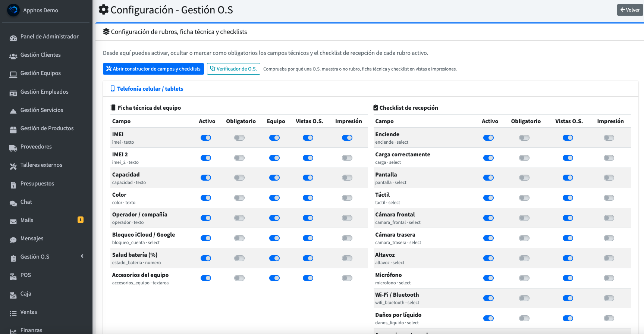Toggle Equipo switch for Capacidad
The height and width of the screenshot is (334, 644).
[274, 178]
